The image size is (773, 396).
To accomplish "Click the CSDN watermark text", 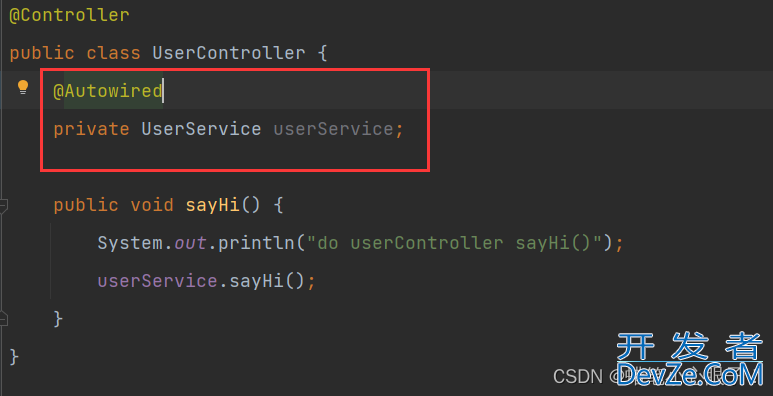I will pyautogui.click(x=577, y=376).
